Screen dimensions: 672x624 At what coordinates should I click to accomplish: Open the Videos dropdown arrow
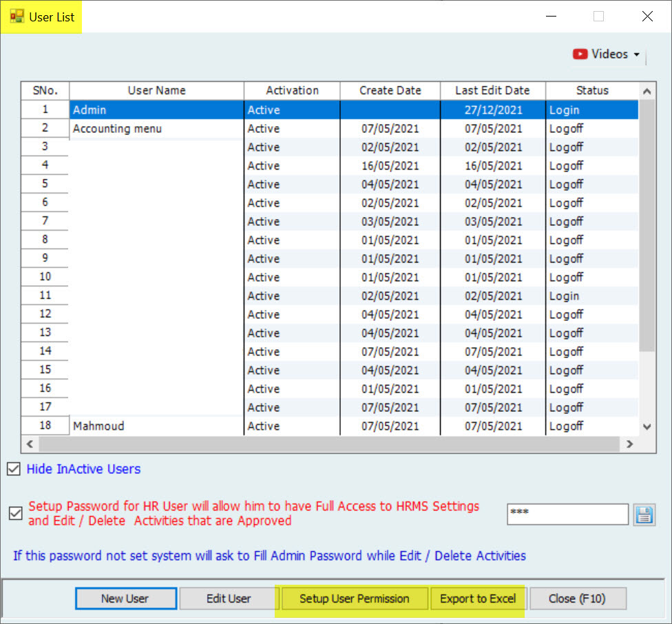[636, 55]
